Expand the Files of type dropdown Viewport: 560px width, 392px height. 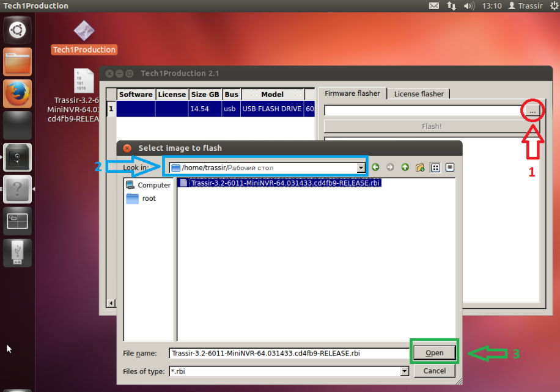coord(404,371)
